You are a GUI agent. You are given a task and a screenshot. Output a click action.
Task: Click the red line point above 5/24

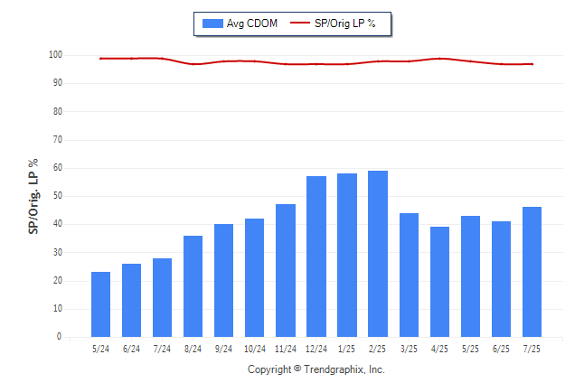pos(100,59)
